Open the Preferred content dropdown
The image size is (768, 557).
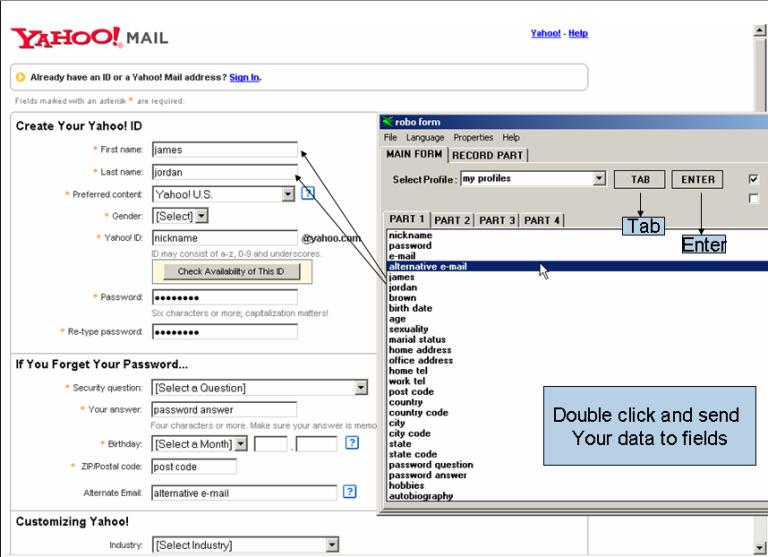pyautogui.click(x=288, y=194)
